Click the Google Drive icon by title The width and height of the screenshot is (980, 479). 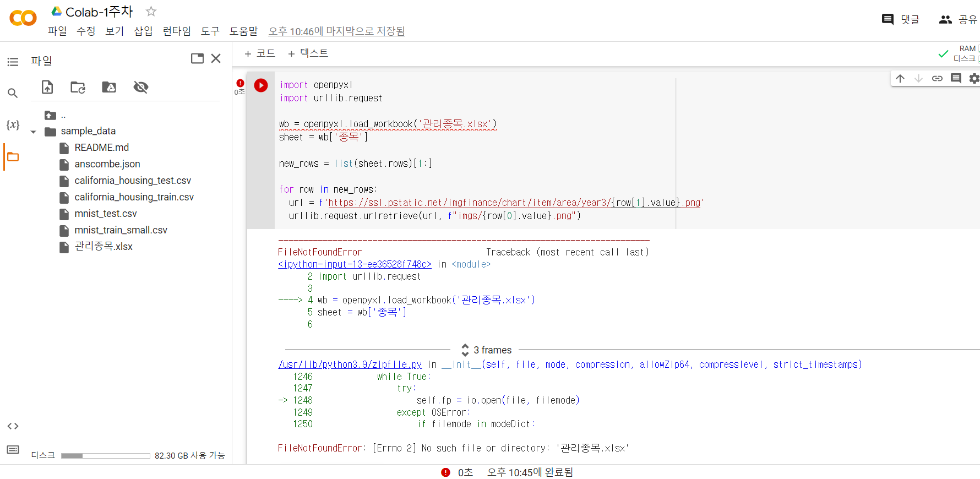56,11
